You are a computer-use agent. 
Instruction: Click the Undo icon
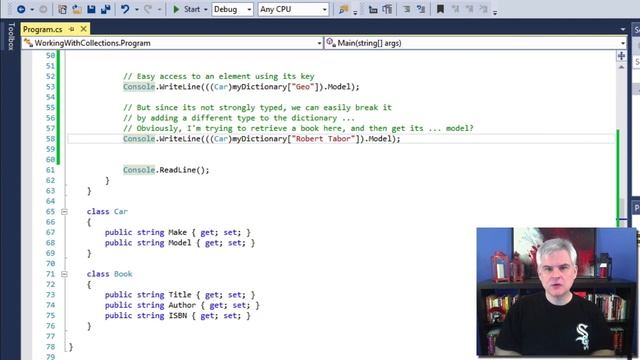click(x=125, y=9)
